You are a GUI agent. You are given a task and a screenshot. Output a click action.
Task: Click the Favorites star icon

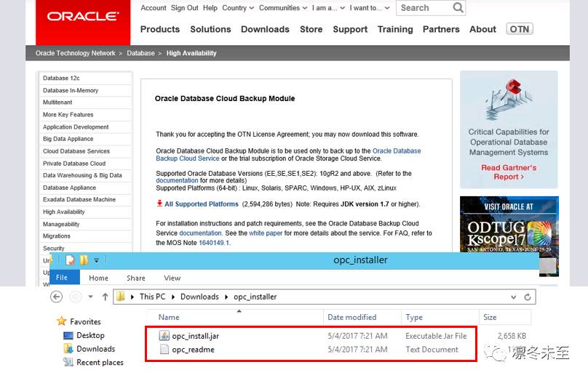[62, 321]
